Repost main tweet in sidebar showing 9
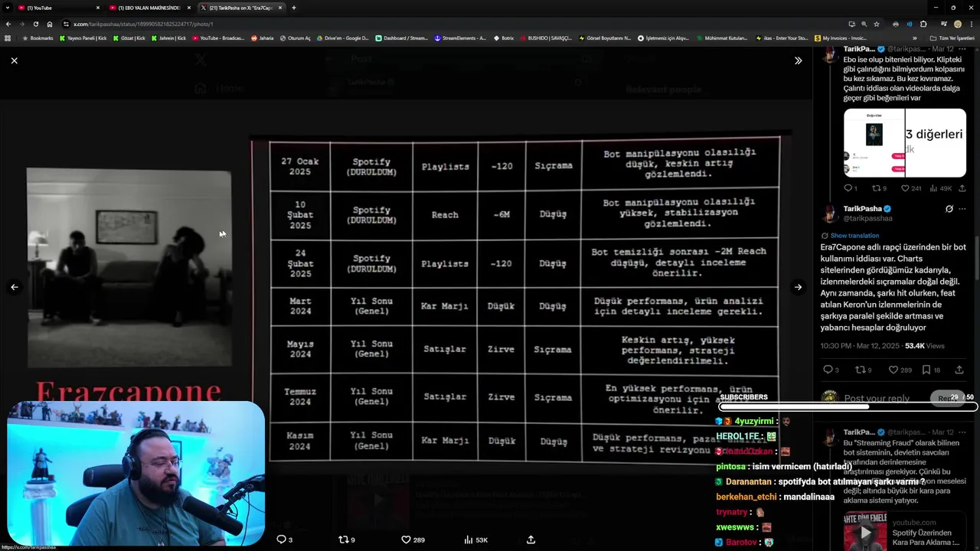Screen dimensions: 980x551 (x=859, y=370)
